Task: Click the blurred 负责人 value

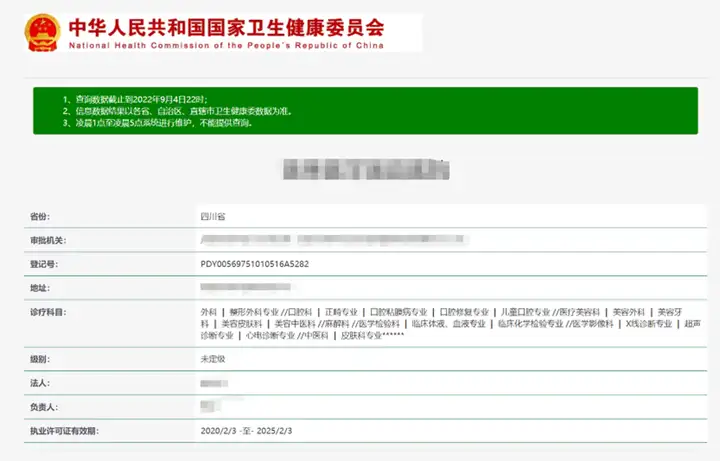Action: [x=211, y=406]
